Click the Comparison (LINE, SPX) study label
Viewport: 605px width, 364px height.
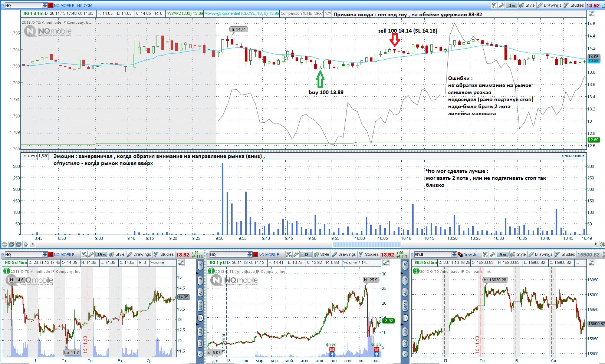302,13
